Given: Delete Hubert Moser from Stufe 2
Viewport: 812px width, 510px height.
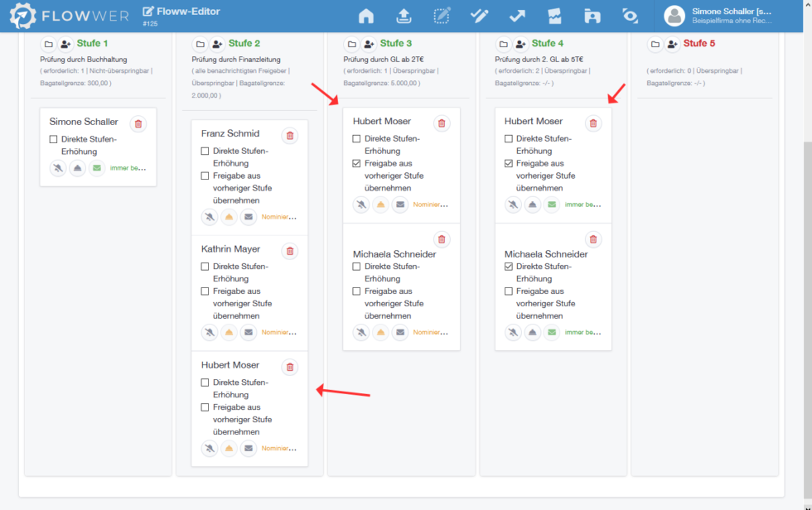Looking at the screenshot, I should 290,367.
